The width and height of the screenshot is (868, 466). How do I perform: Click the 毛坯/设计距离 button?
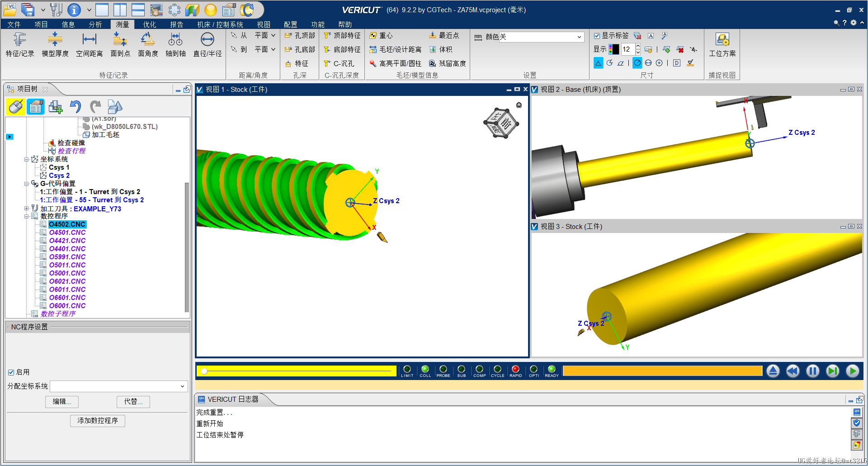pyautogui.click(x=396, y=49)
